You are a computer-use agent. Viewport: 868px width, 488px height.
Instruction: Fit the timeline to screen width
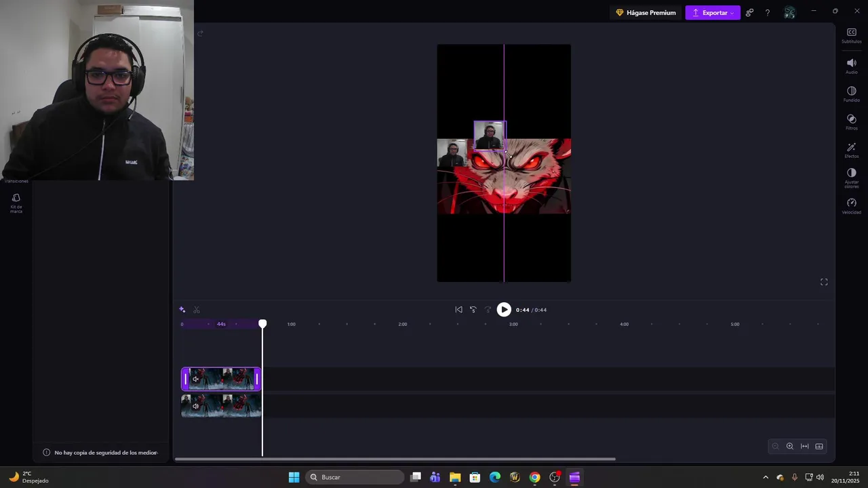coord(805,446)
